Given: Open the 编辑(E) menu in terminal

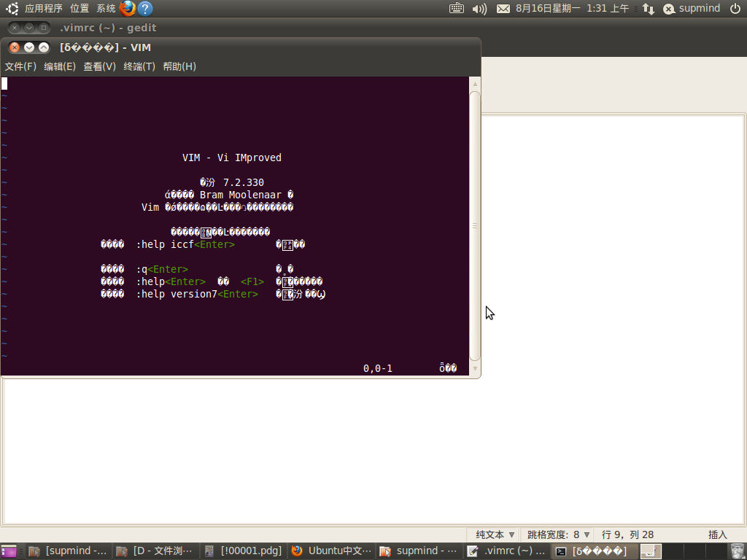Looking at the screenshot, I should [x=60, y=66].
